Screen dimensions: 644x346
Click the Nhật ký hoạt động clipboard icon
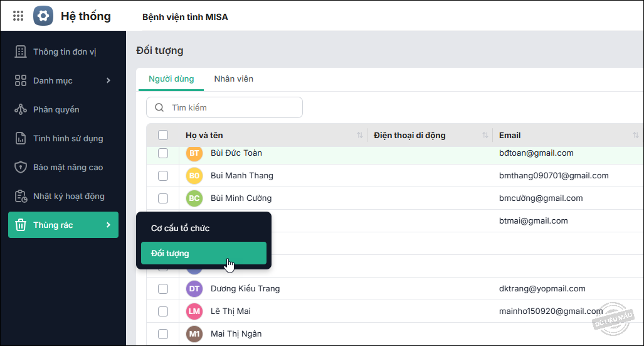tap(21, 196)
